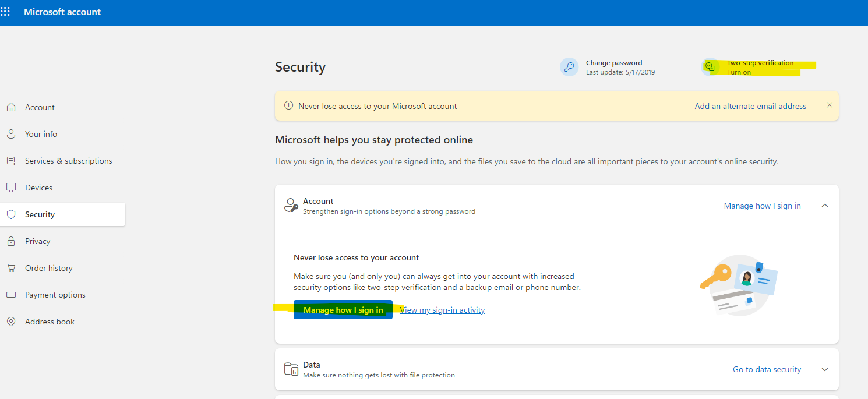Click the Data folder icon
Viewport: 868px width, 399px height.
[291, 369]
